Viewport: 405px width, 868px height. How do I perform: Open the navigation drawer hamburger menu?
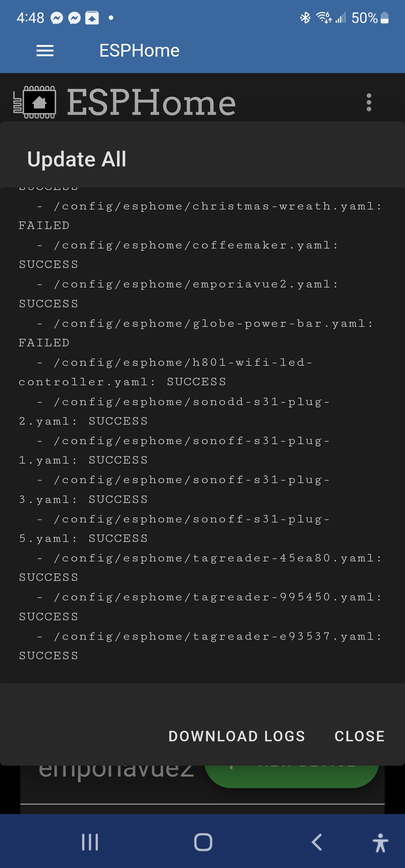45,51
